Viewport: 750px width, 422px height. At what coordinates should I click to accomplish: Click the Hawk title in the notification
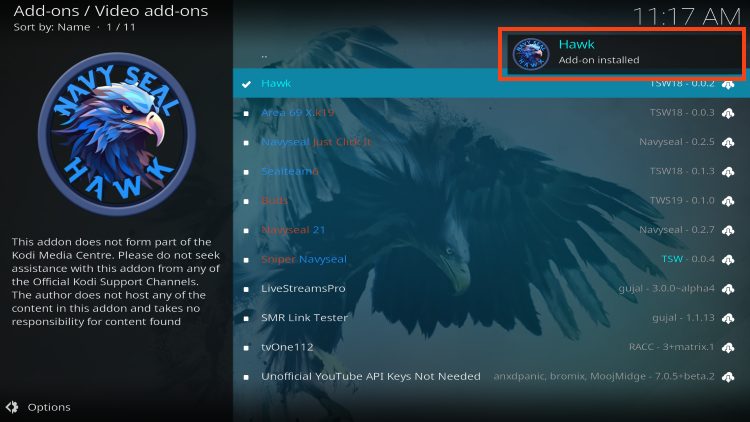click(576, 44)
